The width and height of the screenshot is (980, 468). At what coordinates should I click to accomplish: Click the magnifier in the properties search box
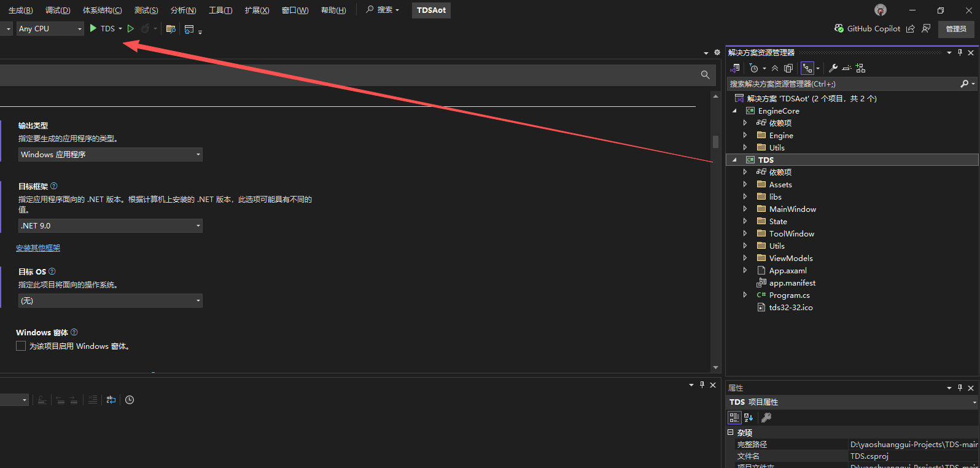pyautogui.click(x=705, y=75)
